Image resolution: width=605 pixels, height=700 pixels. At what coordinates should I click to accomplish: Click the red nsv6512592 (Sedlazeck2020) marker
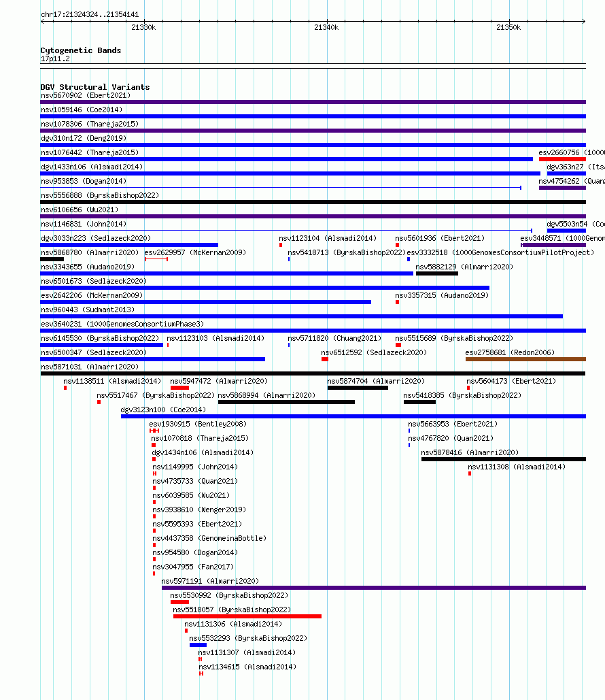point(325,359)
